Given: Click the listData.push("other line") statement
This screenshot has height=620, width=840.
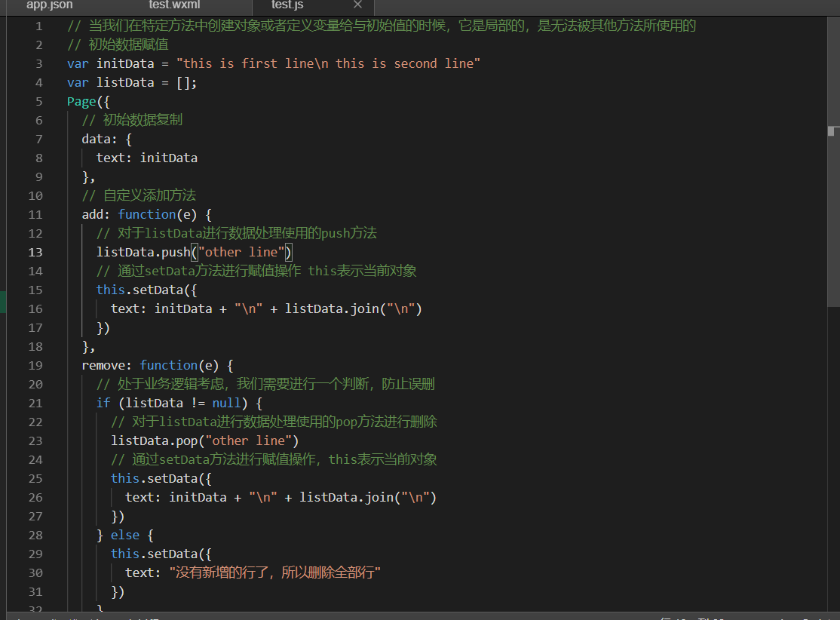Looking at the screenshot, I should [194, 253].
